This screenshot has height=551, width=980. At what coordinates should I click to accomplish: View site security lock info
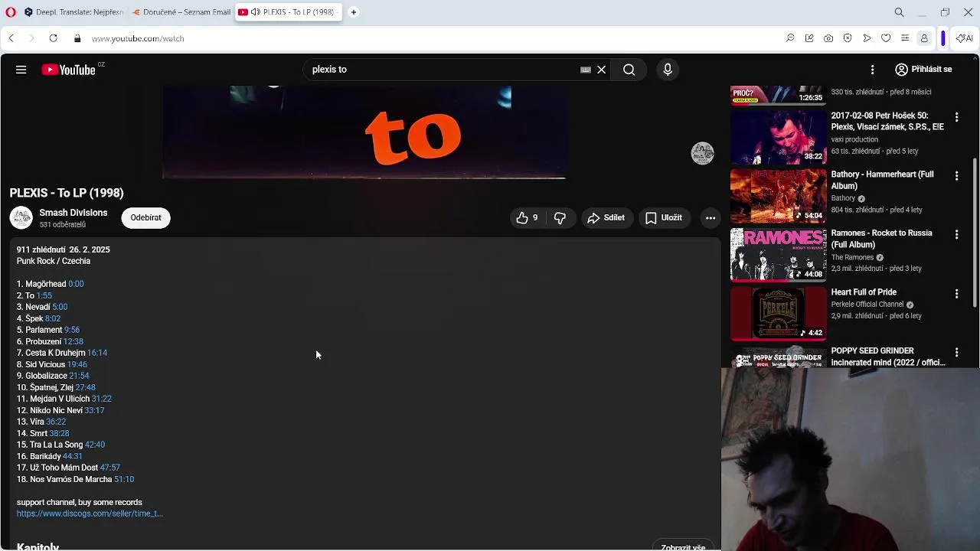(77, 38)
